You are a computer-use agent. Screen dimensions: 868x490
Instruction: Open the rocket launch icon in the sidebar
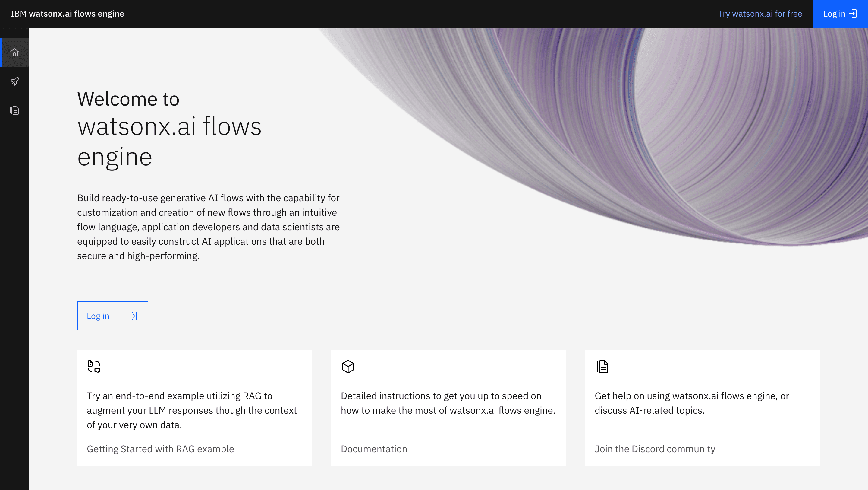click(14, 81)
